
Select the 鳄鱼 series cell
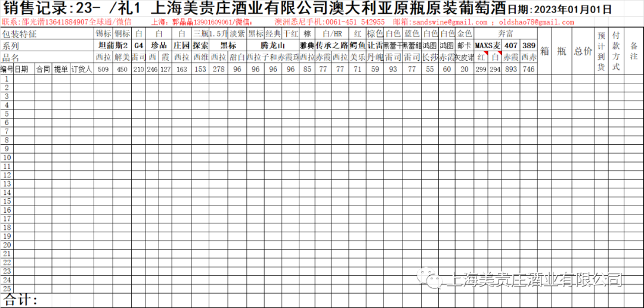(357, 45)
